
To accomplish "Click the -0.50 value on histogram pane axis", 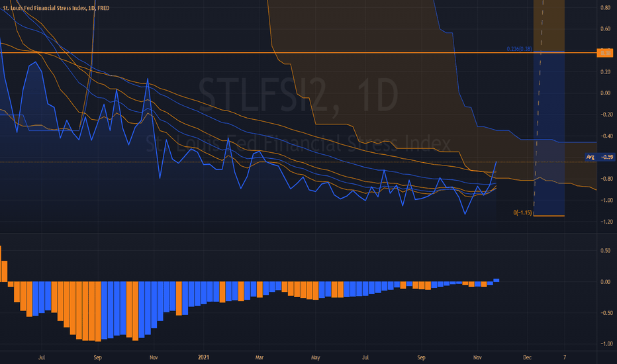I will (606, 313).
